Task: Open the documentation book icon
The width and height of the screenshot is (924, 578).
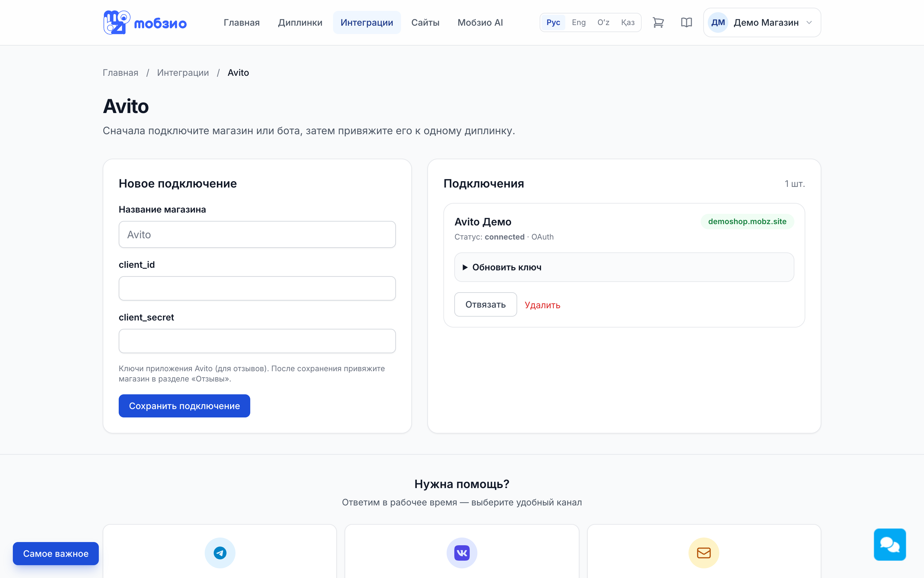Action: (x=686, y=22)
